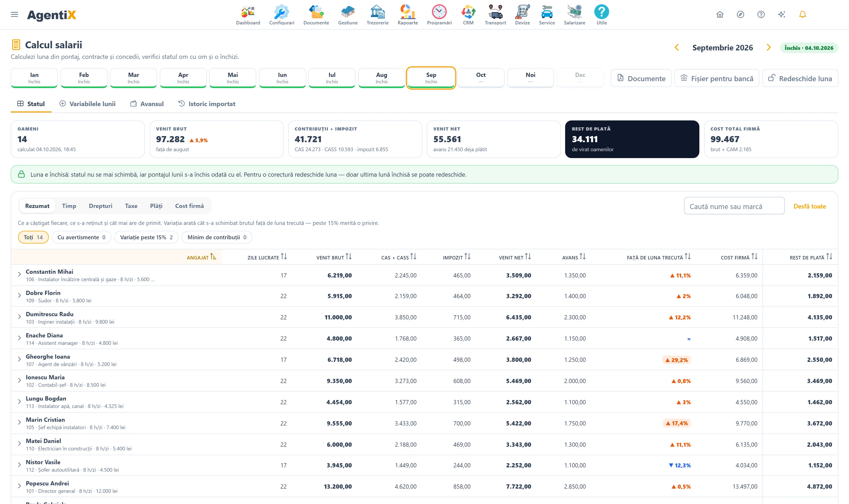The width and height of the screenshot is (849, 504).
Task: Open the Gestiune module
Action: pos(348,15)
